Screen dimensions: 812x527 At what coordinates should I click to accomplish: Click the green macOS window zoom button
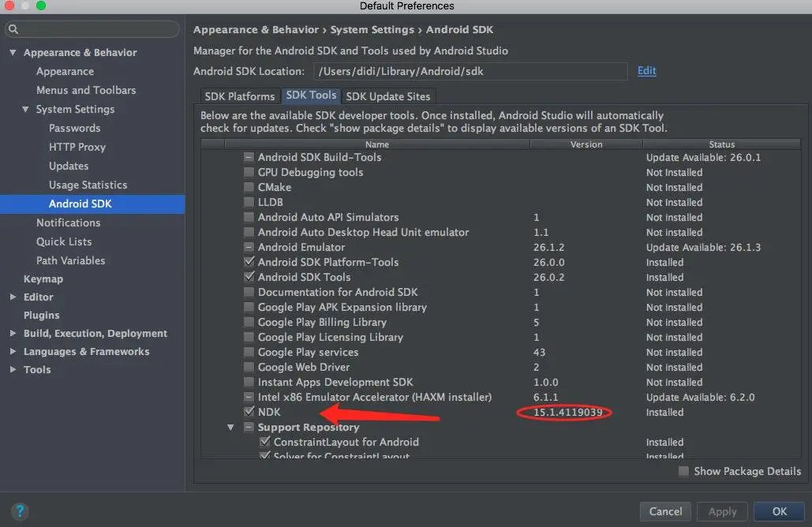41,6
